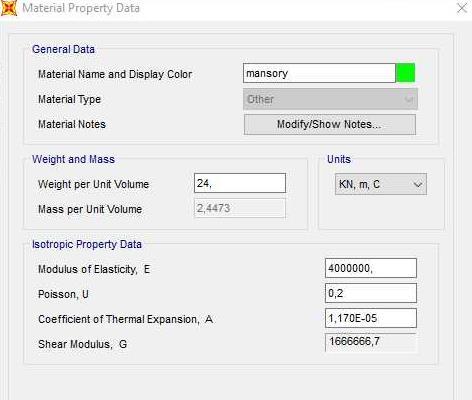Select the Poisson ratio input box
The image size is (472, 400).
[x=371, y=293]
